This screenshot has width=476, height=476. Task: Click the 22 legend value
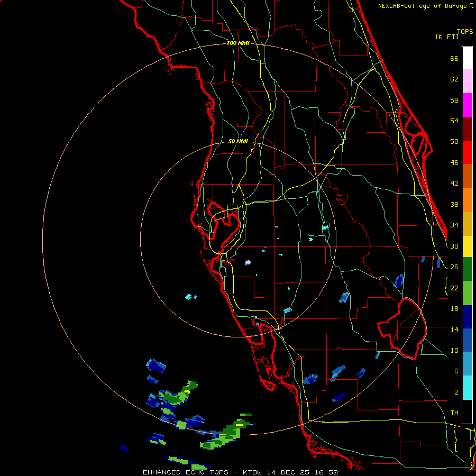[x=454, y=288]
